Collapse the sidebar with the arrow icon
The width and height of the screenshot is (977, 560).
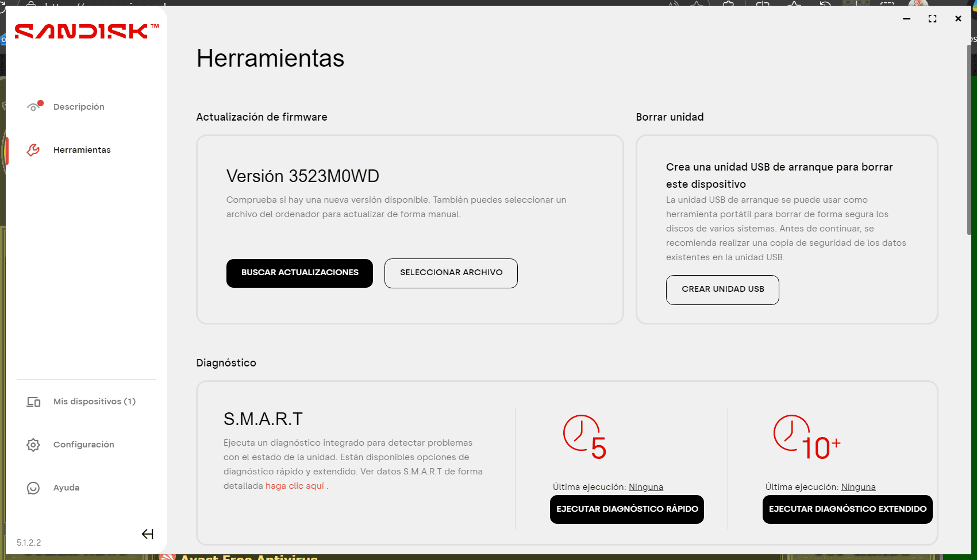[x=147, y=534]
